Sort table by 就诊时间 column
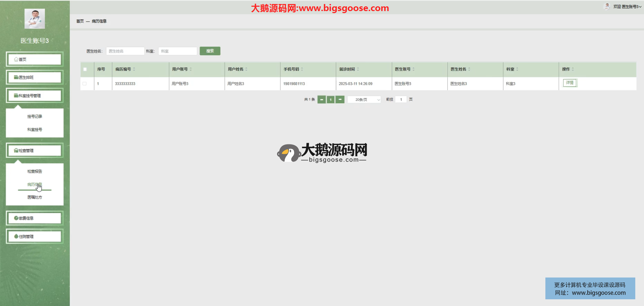 [x=358, y=69]
